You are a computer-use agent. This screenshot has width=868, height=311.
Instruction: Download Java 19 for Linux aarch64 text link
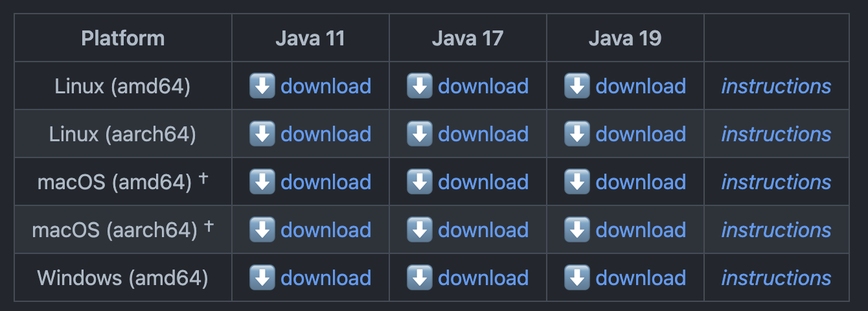click(x=641, y=133)
